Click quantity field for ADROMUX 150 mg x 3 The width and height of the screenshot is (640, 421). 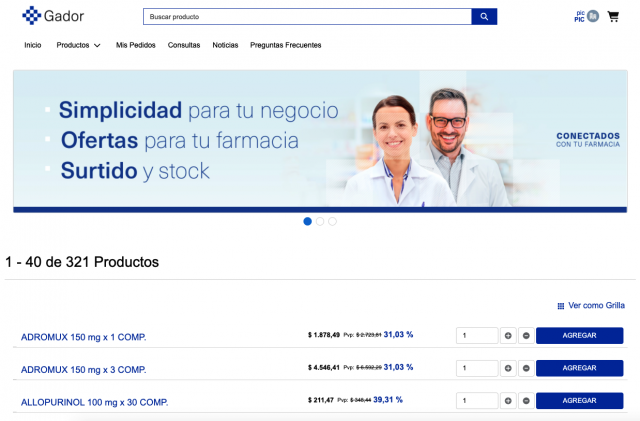coord(477,368)
